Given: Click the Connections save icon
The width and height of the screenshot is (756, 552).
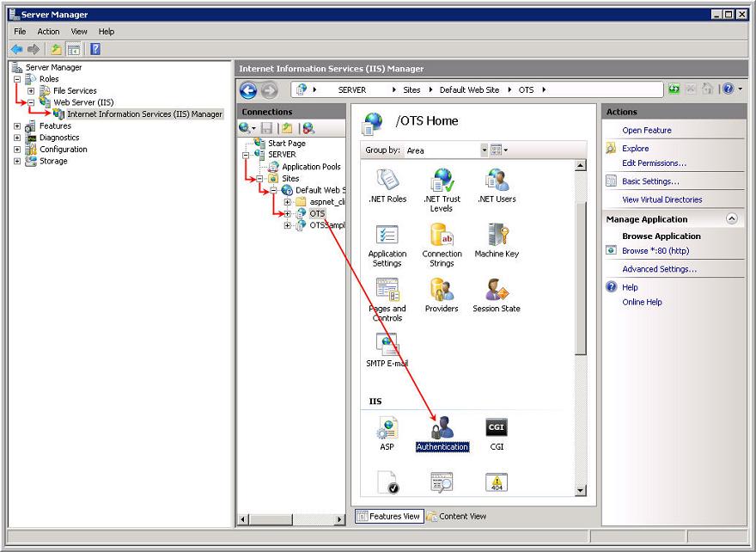Looking at the screenshot, I should tap(266, 128).
